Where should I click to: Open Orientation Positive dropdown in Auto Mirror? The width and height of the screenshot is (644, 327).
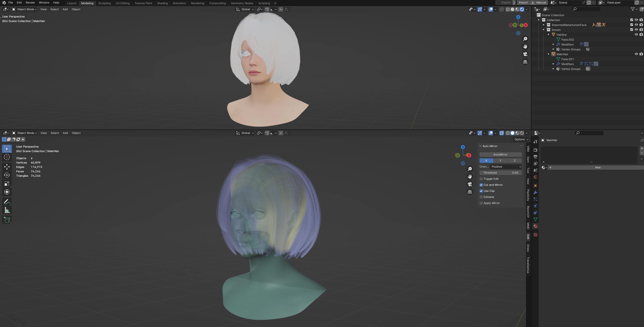(506, 167)
